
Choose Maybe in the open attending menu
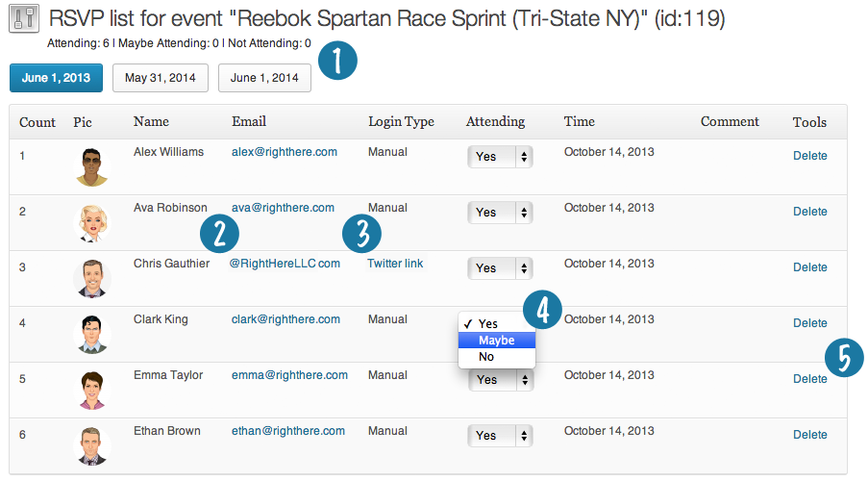(x=496, y=341)
